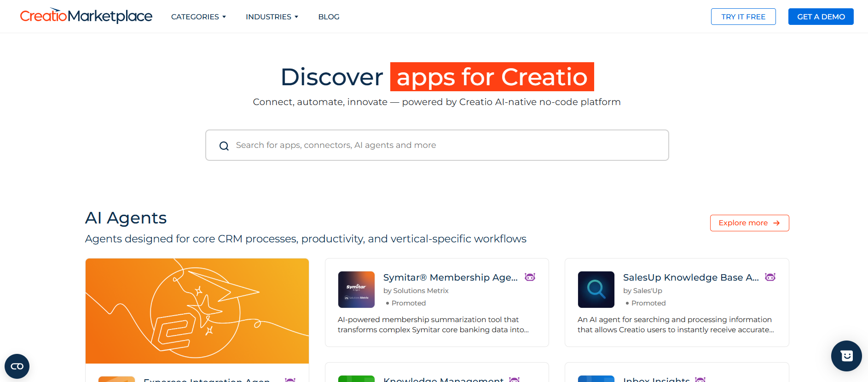Click 'by Sales'Up' vendor text

point(642,291)
